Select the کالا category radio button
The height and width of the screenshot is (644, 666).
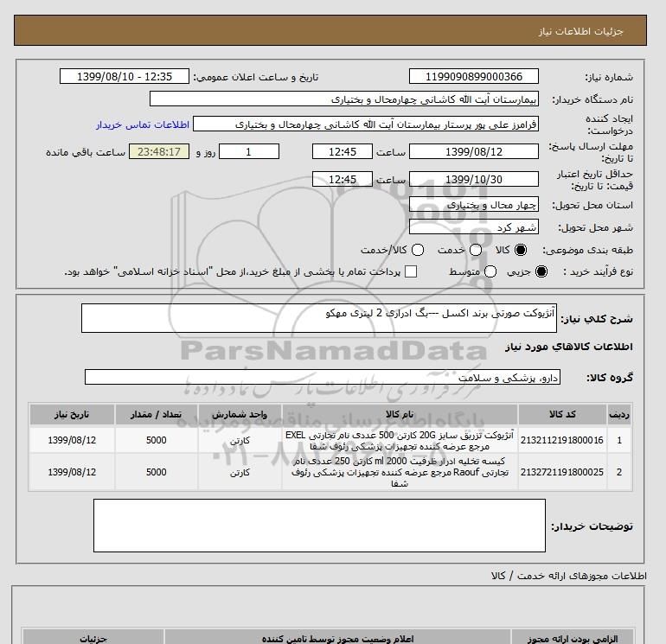click(x=521, y=250)
